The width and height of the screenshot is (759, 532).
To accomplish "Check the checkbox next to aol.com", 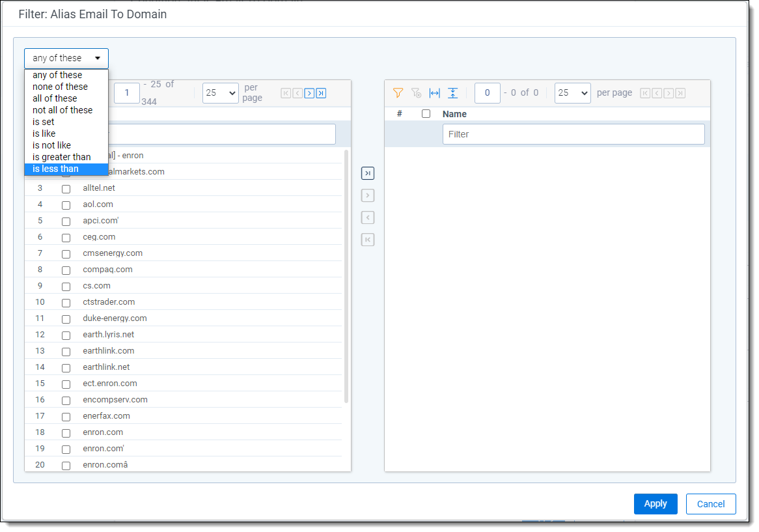I will 66,204.
